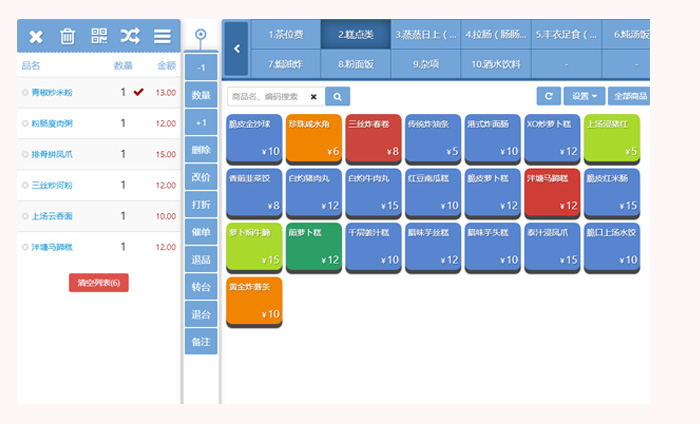Select the radio circle beside 排骨拼凤爪
Viewport: 700px width, 424px height.
(25, 155)
